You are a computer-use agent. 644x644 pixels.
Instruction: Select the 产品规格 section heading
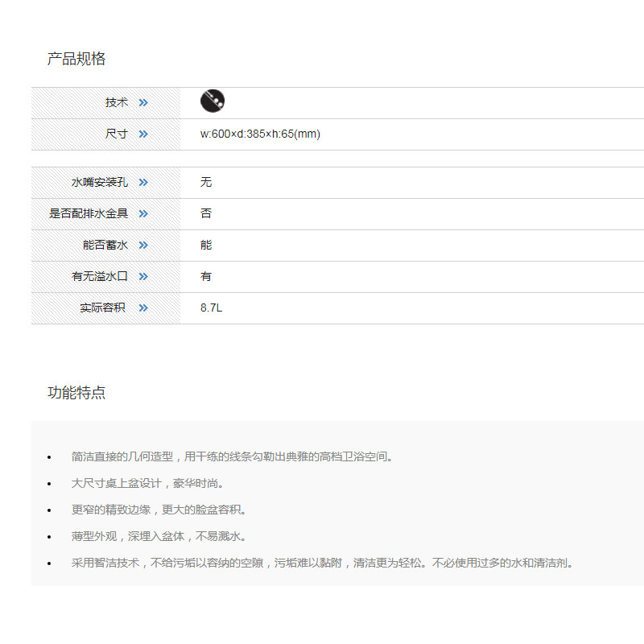tap(76, 59)
